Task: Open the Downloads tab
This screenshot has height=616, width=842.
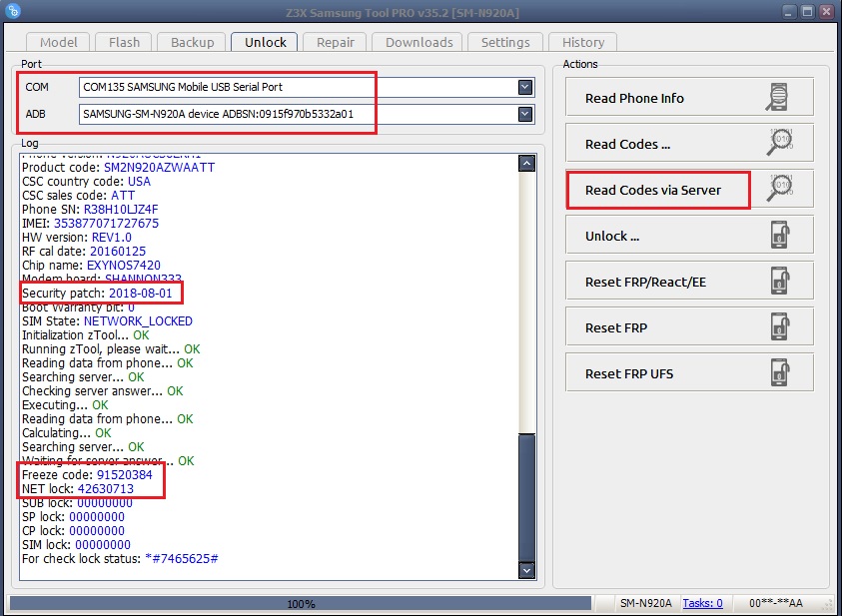Action: click(419, 42)
